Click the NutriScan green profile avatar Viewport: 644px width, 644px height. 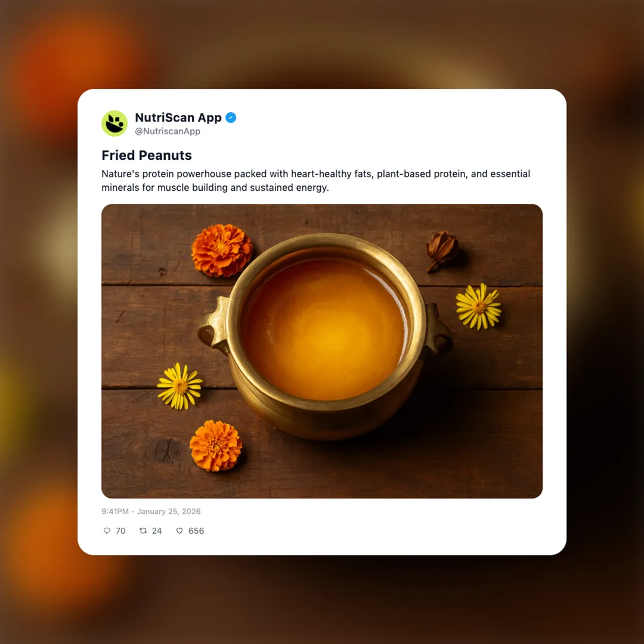coord(114,123)
